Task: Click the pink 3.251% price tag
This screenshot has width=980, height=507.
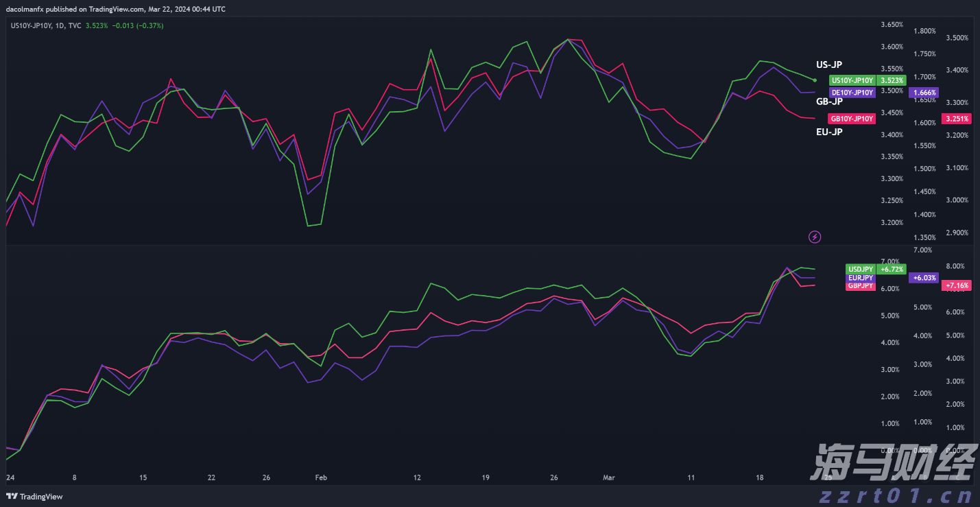Action: (x=957, y=118)
